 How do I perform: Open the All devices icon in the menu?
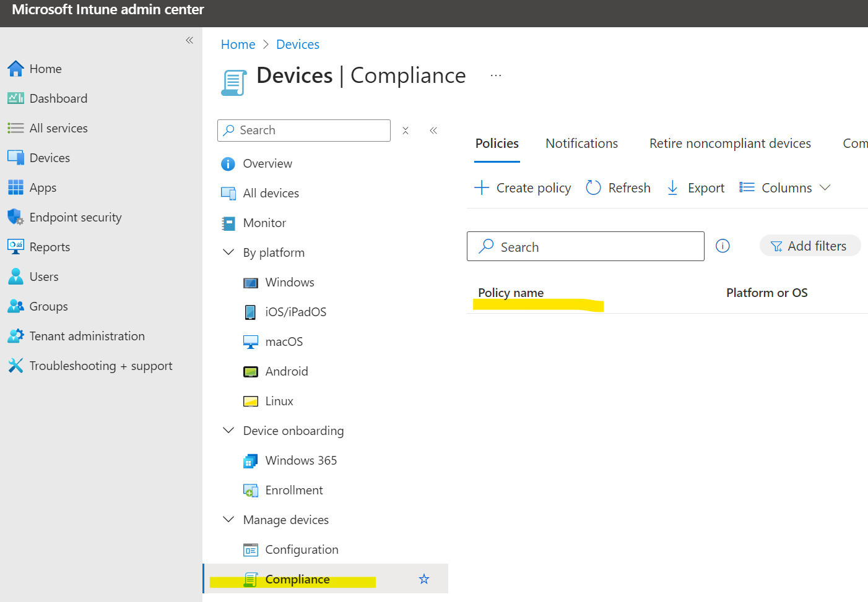tap(228, 193)
